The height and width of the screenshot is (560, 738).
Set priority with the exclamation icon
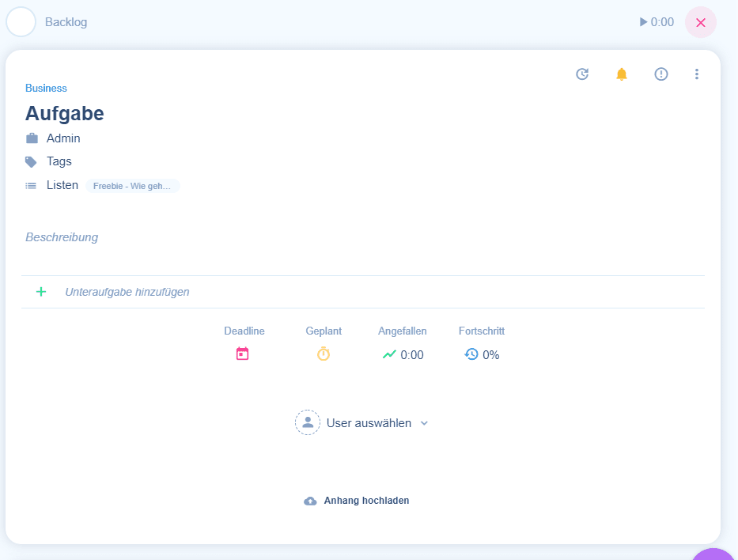(660, 74)
